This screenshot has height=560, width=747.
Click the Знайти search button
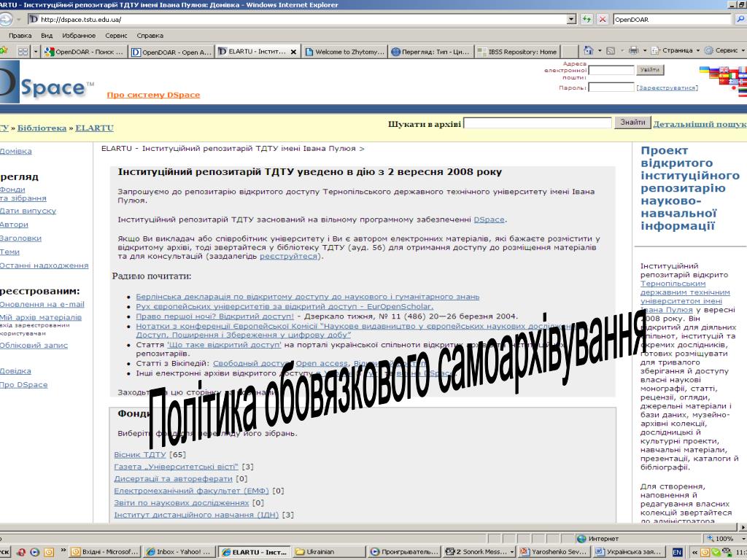point(632,122)
